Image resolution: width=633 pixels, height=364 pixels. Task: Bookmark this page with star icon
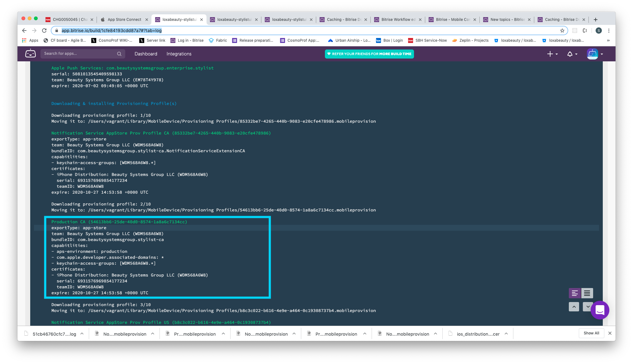tap(562, 31)
